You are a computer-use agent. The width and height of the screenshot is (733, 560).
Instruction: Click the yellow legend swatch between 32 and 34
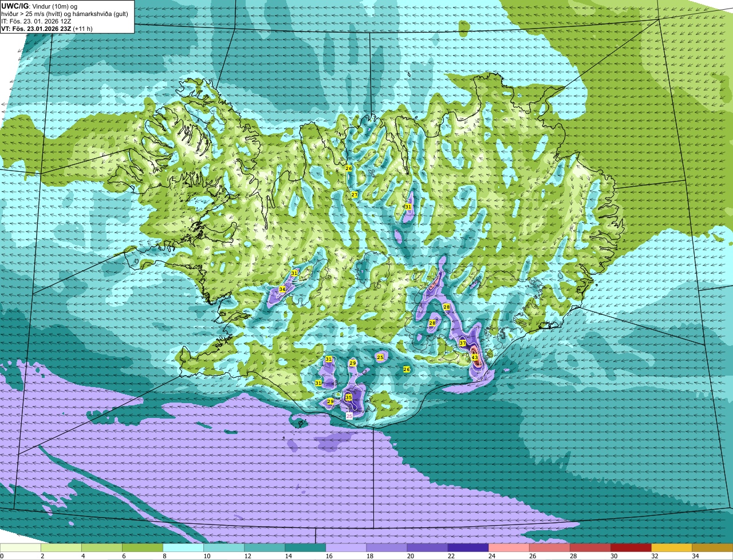click(x=672, y=548)
